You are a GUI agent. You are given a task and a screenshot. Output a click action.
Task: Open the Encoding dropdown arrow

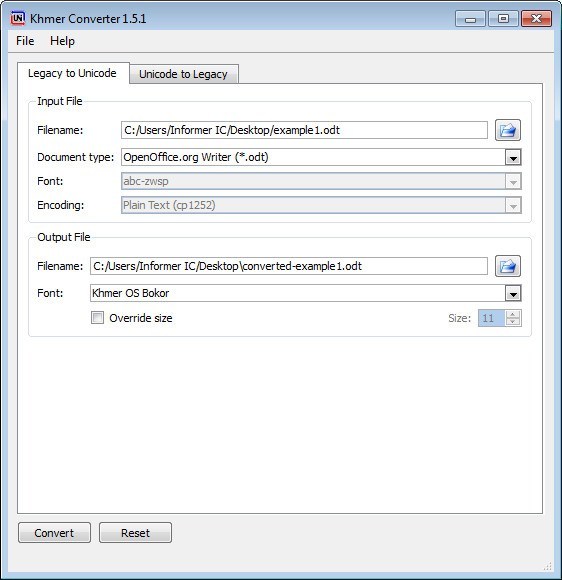(513, 205)
